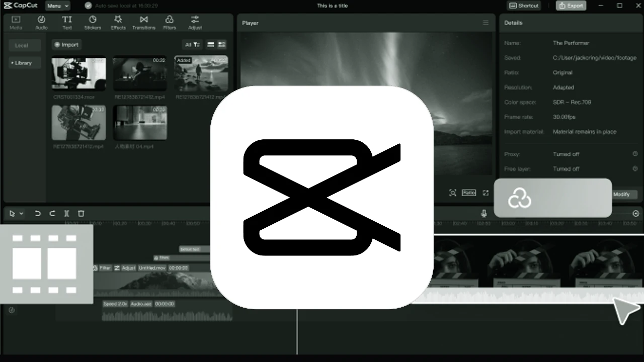644x362 pixels.
Task: Open the Stickers panel
Action: point(93,22)
